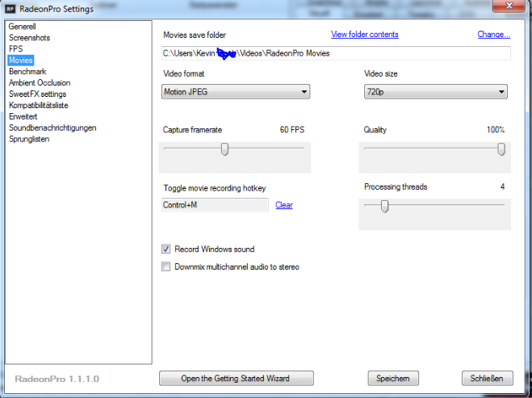This screenshot has height=398, width=532.
Task: Click the Movies save folder label
Action: (195, 35)
